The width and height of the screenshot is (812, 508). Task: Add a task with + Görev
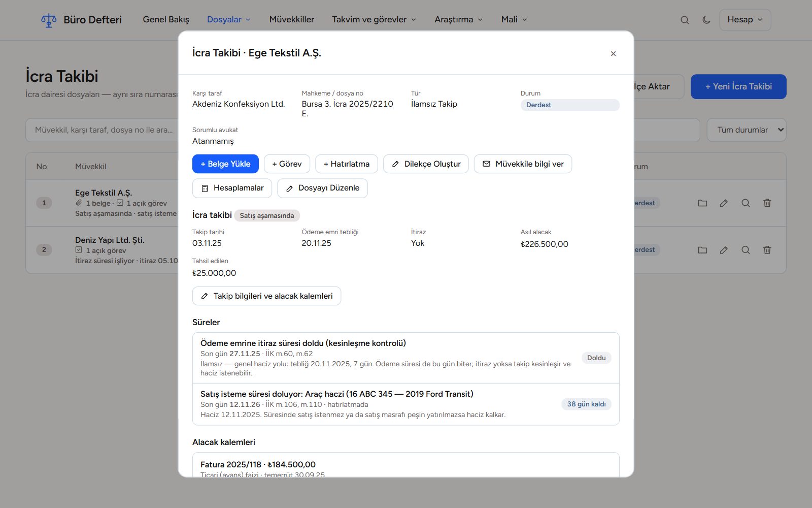[287, 164]
